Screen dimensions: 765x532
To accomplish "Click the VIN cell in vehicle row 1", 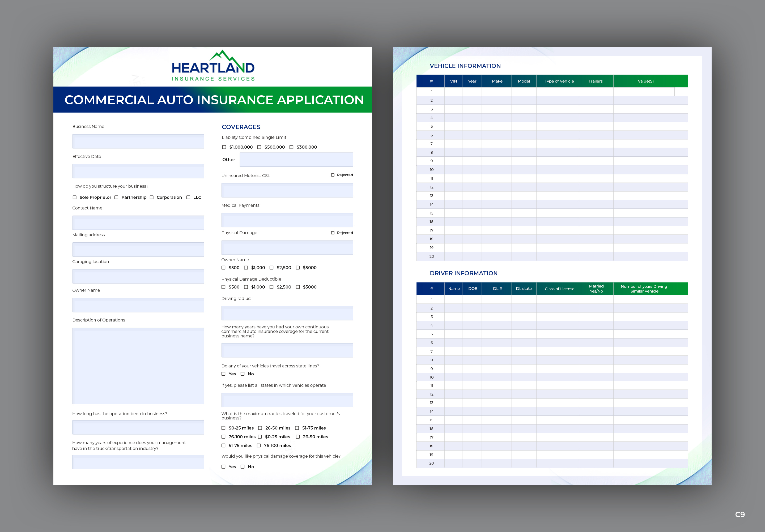I will point(453,92).
